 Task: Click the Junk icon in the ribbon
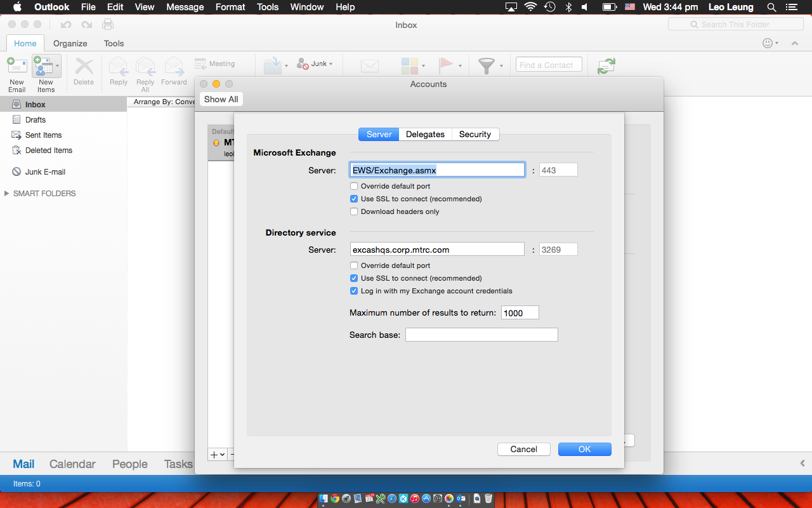click(x=303, y=63)
